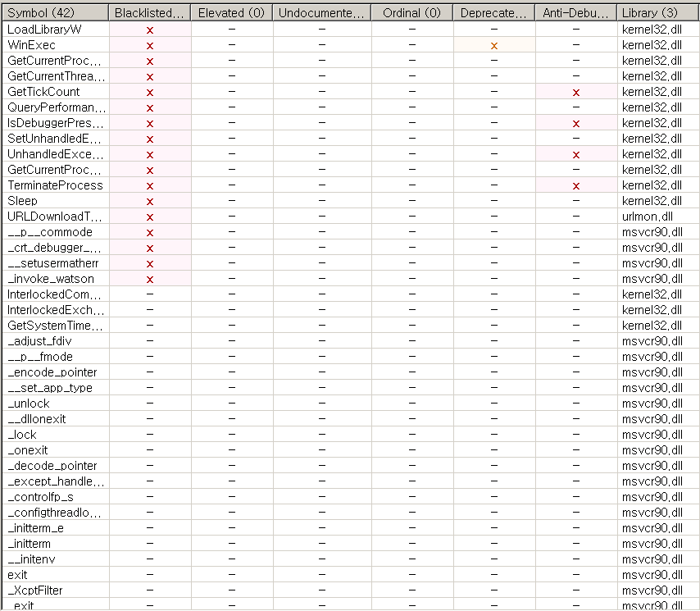Select the _initterm_e symbol
The height and width of the screenshot is (611, 700).
pos(36,528)
